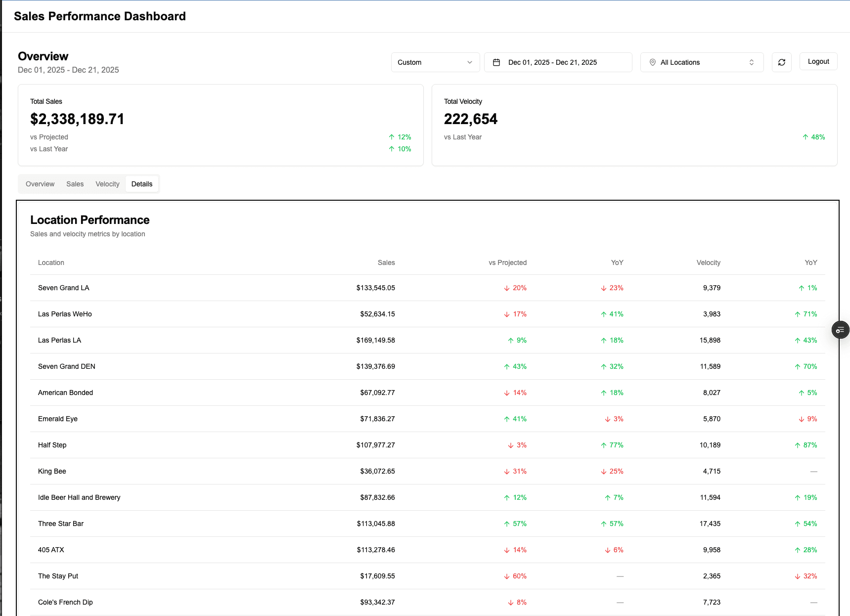Select the Details tab
Screen dimensions: 850x616
point(142,183)
